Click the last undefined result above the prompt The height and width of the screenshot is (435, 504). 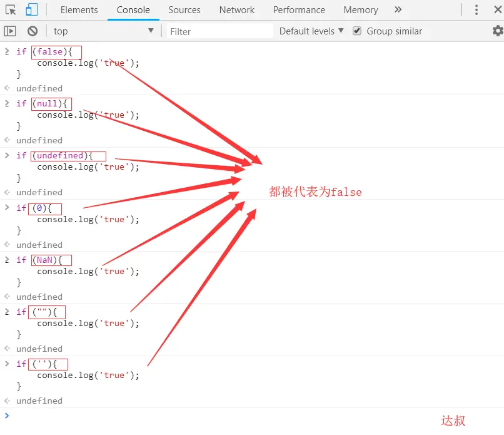39,401
